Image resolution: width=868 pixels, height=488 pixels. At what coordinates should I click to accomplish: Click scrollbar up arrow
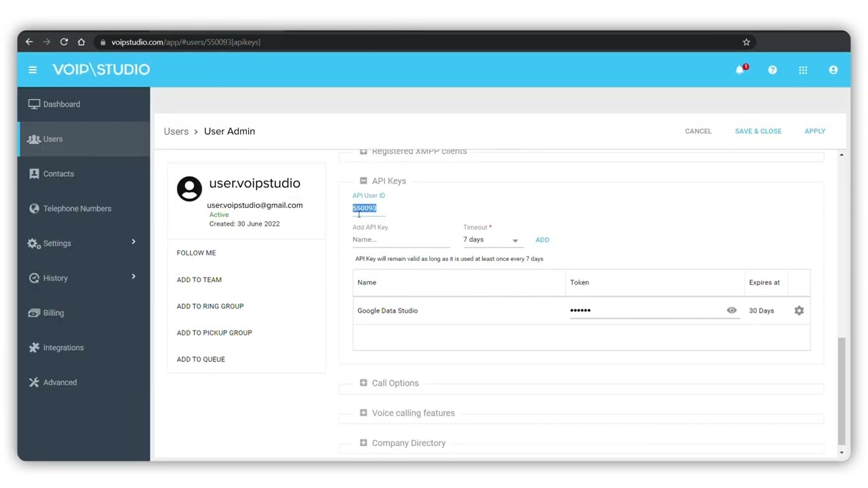pyautogui.click(x=842, y=155)
